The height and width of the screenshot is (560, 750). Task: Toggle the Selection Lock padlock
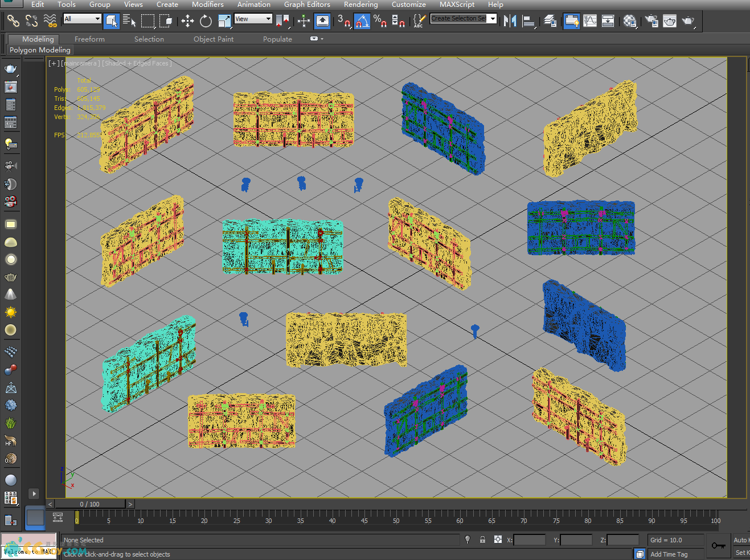pos(482,539)
